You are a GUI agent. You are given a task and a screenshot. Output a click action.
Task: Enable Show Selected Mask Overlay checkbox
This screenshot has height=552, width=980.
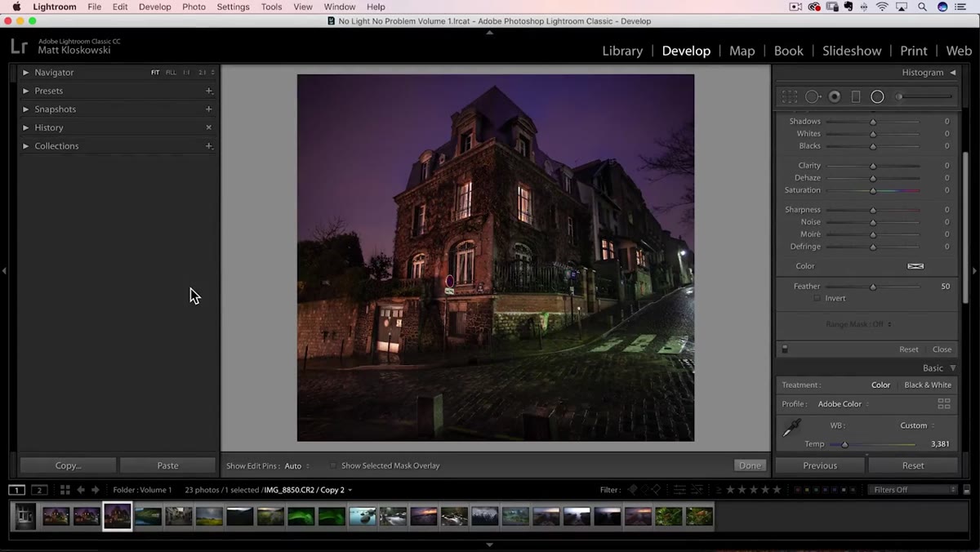pyautogui.click(x=333, y=465)
